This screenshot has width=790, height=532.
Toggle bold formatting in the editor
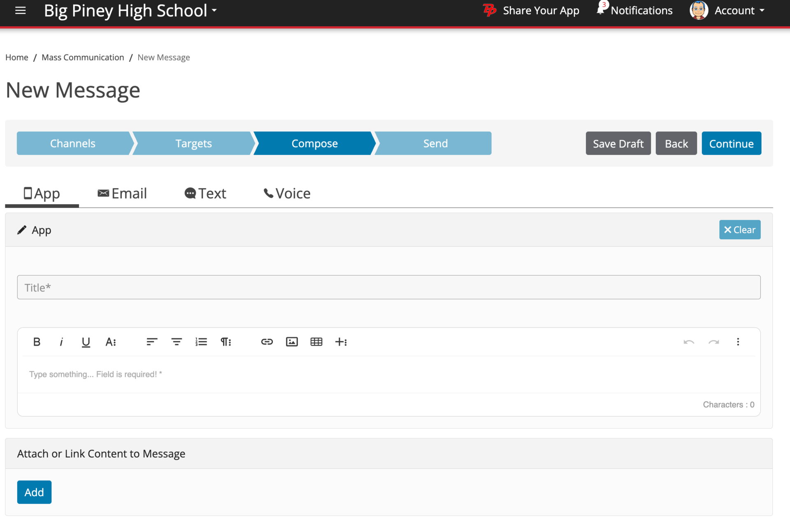[37, 342]
